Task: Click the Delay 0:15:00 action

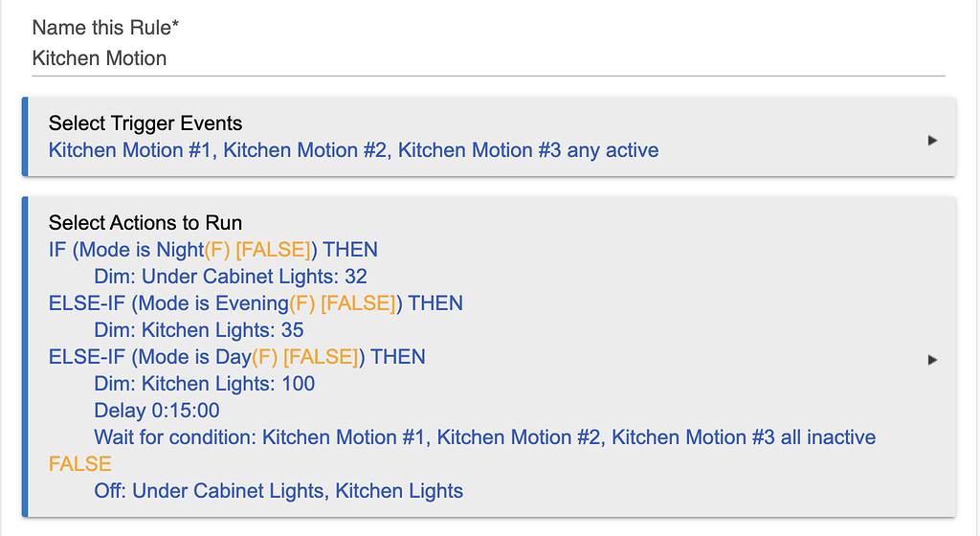Action: (157, 411)
